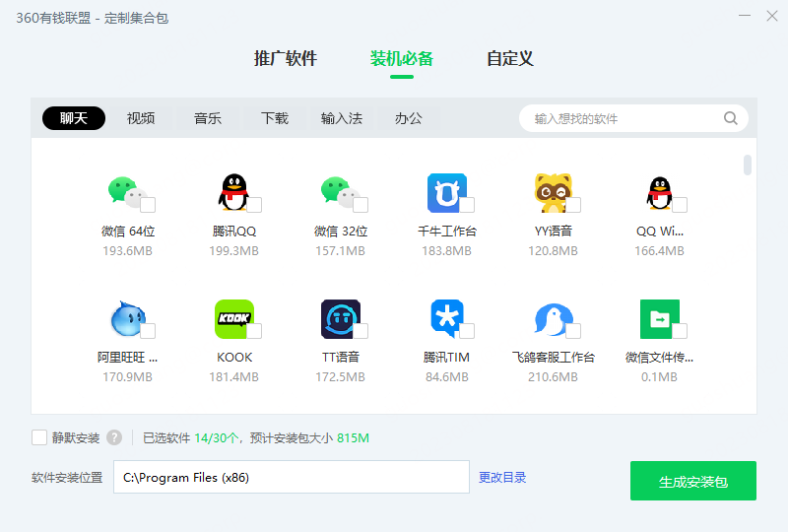
Task: Switch to the 音乐 category
Action: [x=208, y=118]
